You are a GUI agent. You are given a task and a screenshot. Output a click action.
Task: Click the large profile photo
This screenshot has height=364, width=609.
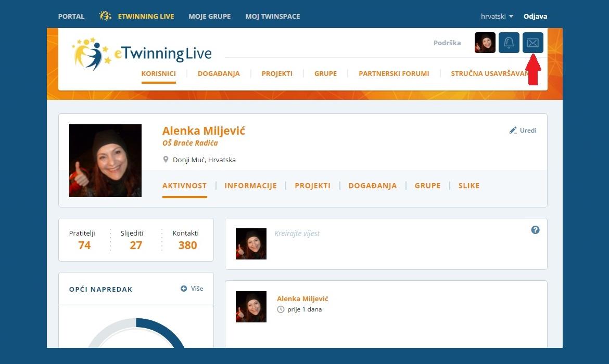pos(105,161)
